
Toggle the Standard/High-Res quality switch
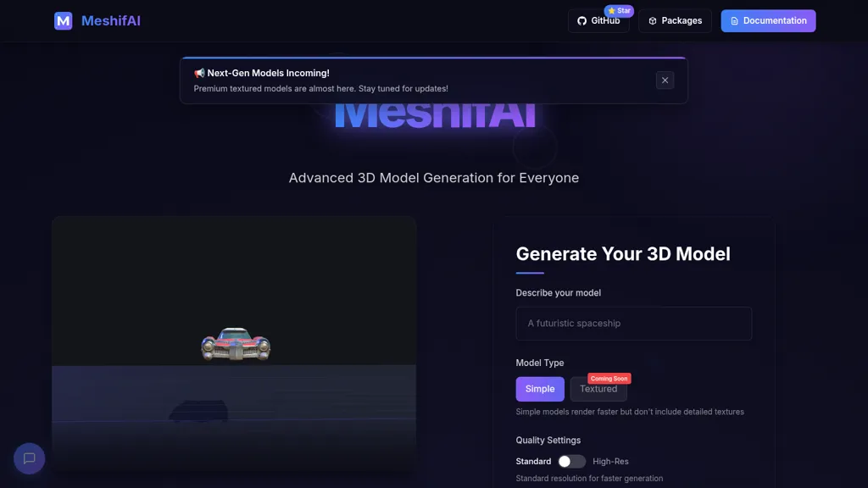[x=571, y=462]
